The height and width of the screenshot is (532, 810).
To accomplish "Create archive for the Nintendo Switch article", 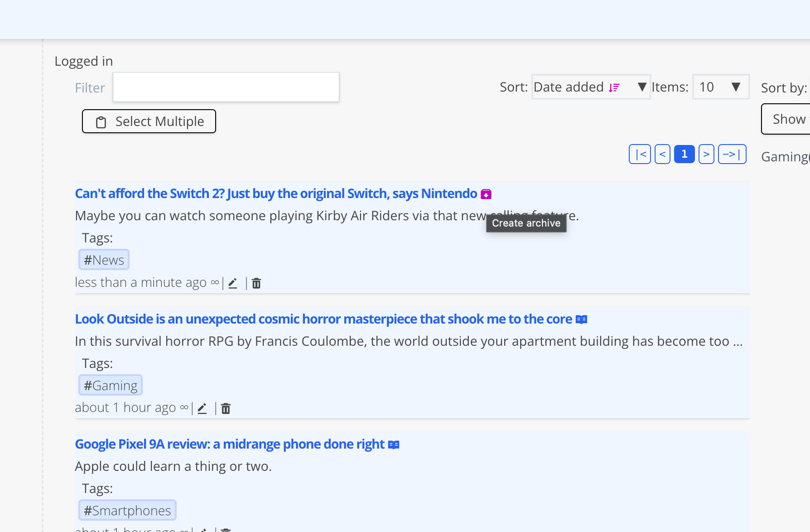I will [x=486, y=194].
